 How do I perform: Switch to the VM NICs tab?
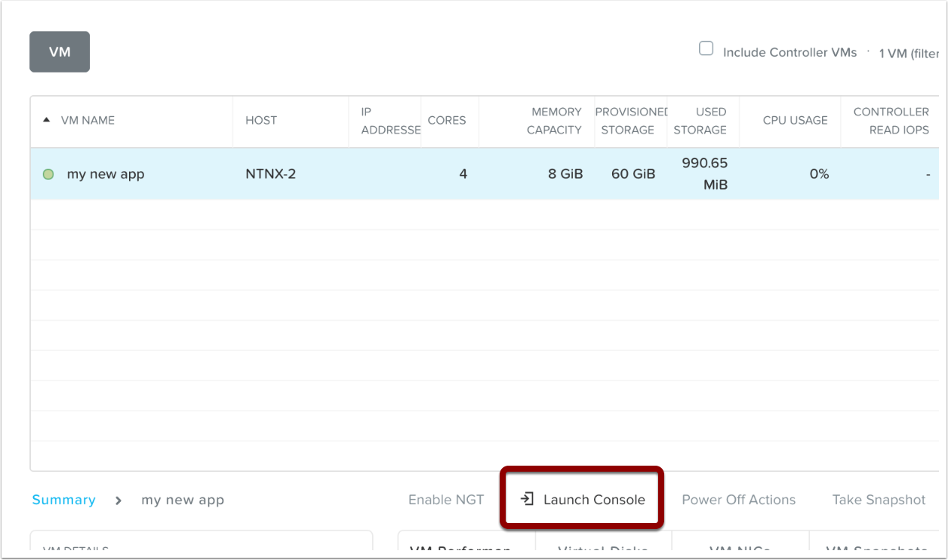coord(740,551)
